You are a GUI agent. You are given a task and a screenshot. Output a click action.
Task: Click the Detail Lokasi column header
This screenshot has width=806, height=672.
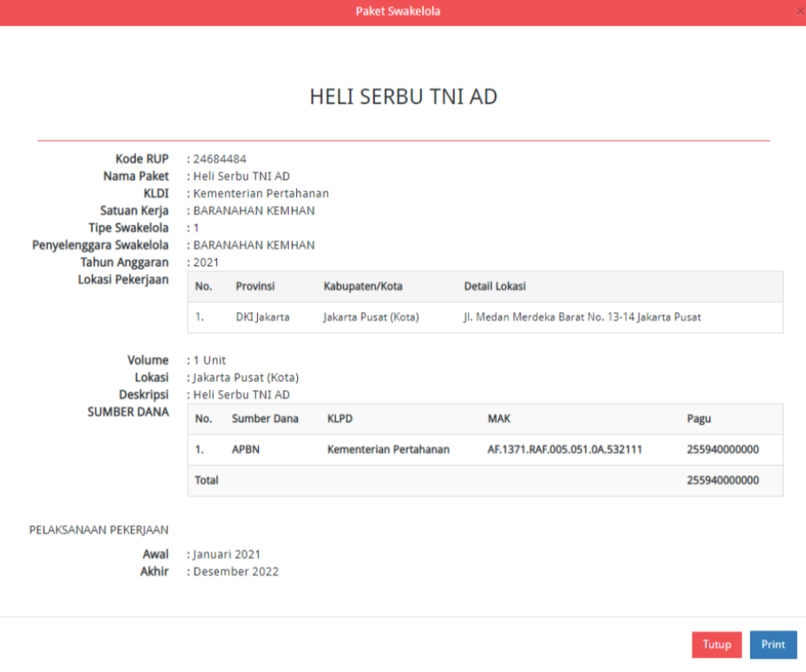(x=495, y=286)
